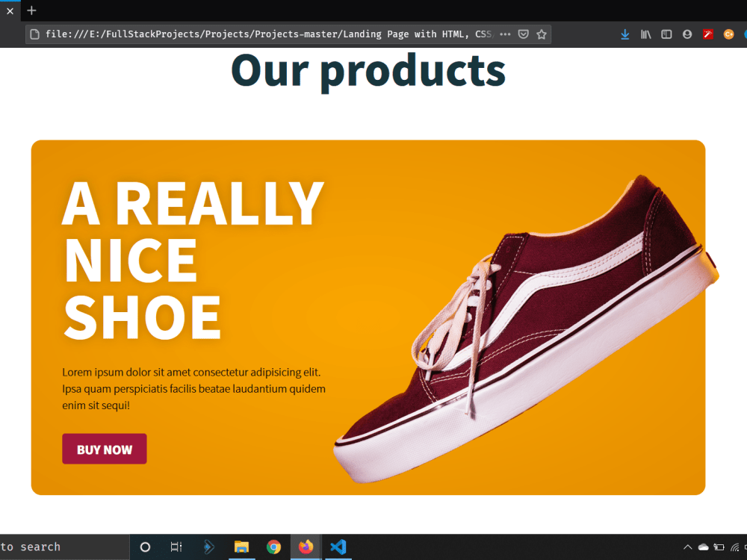This screenshot has height=560, width=747.
Task: Open the Downloads panel
Action: 625,34
